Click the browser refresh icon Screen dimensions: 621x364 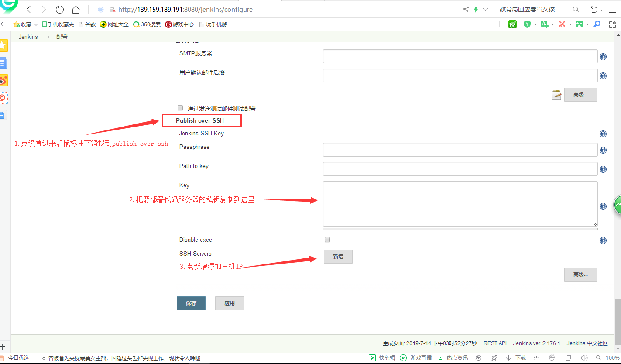tap(60, 9)
